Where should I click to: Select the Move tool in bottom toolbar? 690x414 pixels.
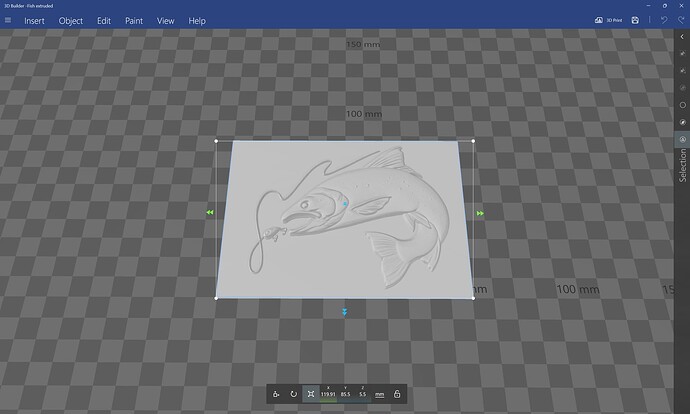276,394
